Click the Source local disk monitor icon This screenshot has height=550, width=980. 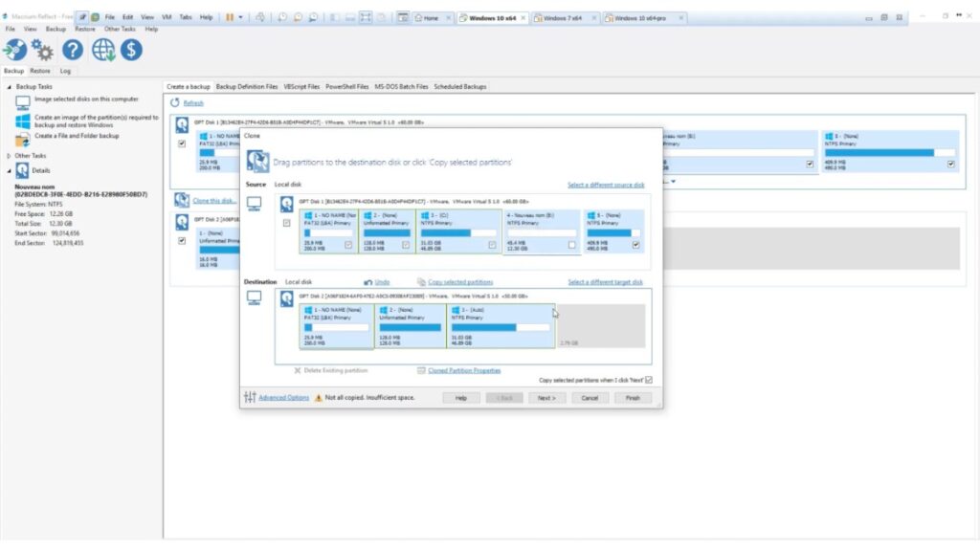click(x=255, y=204)
